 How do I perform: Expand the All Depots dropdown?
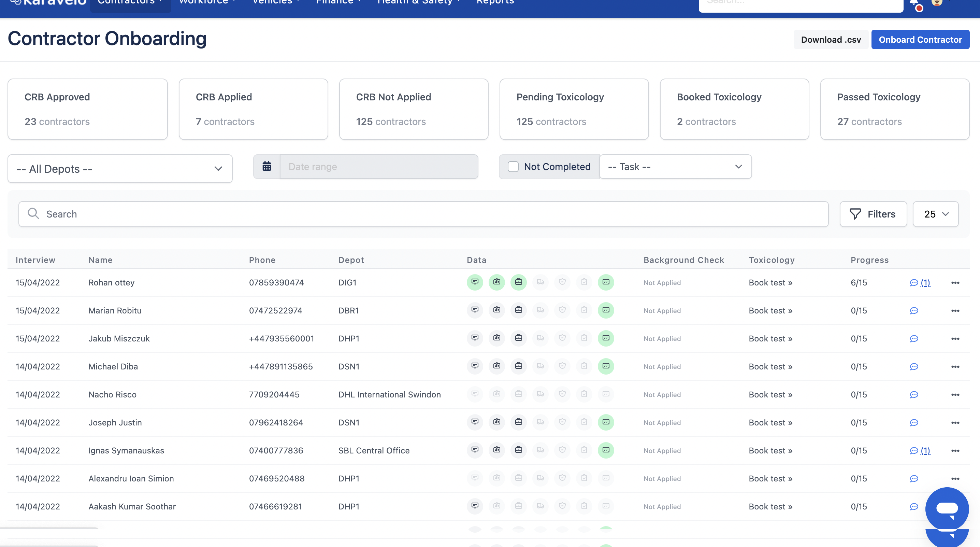click(x=120, y=169)
